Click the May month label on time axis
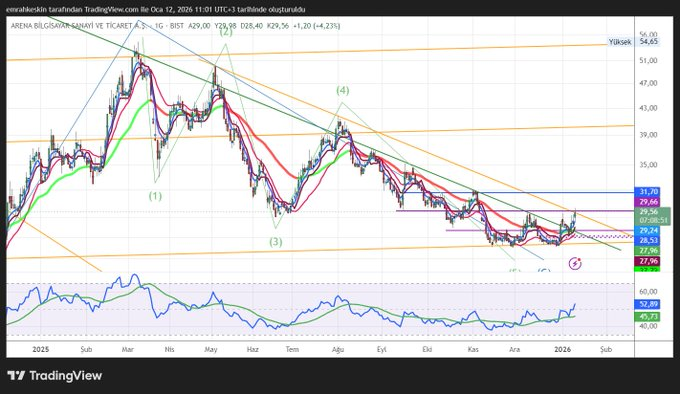 point(211,349)
